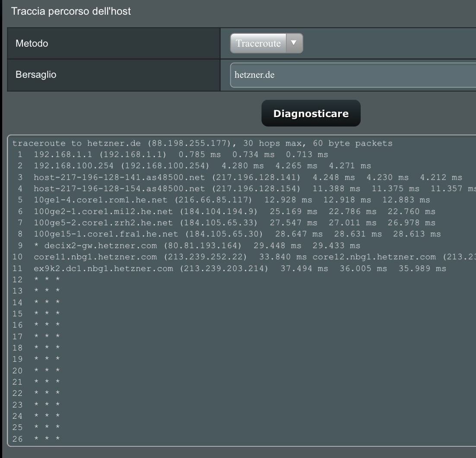Click hop 9 decix2-gw.hetzner.com
The width and height of the screenshot is (476, 458).
(101, 245)
